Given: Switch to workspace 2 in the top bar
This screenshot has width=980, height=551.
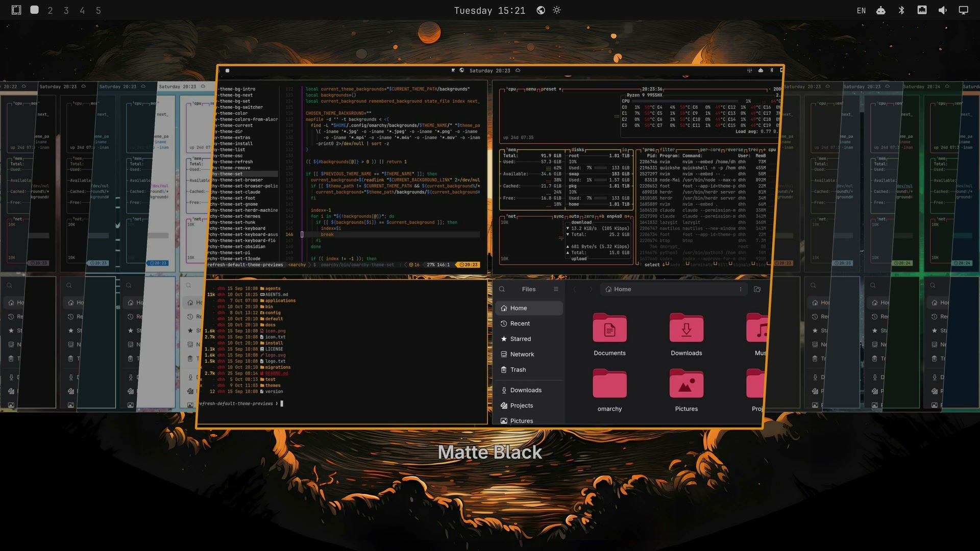Looking at the screenshot, I should pyautogui.click(x=50, y=10).
